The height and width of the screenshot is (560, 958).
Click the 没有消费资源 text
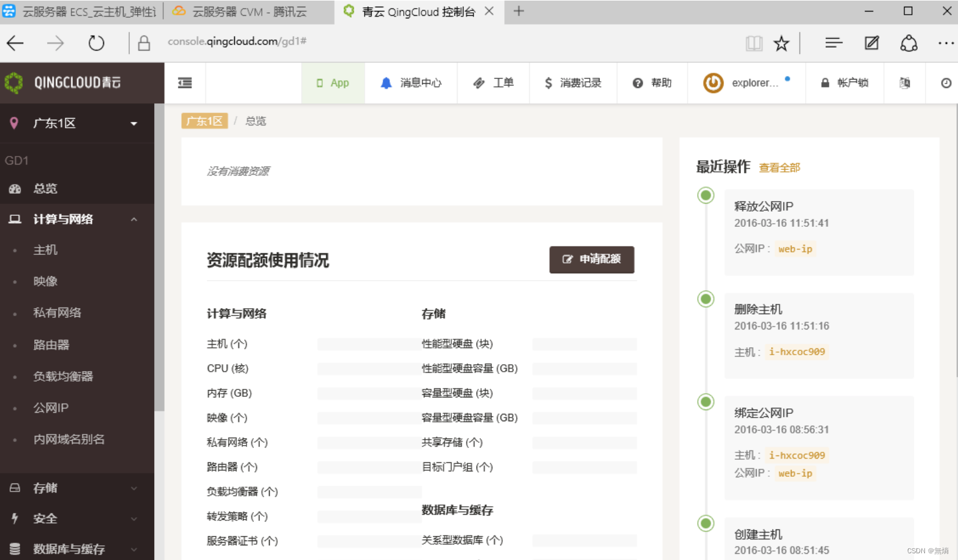(238, 171)
